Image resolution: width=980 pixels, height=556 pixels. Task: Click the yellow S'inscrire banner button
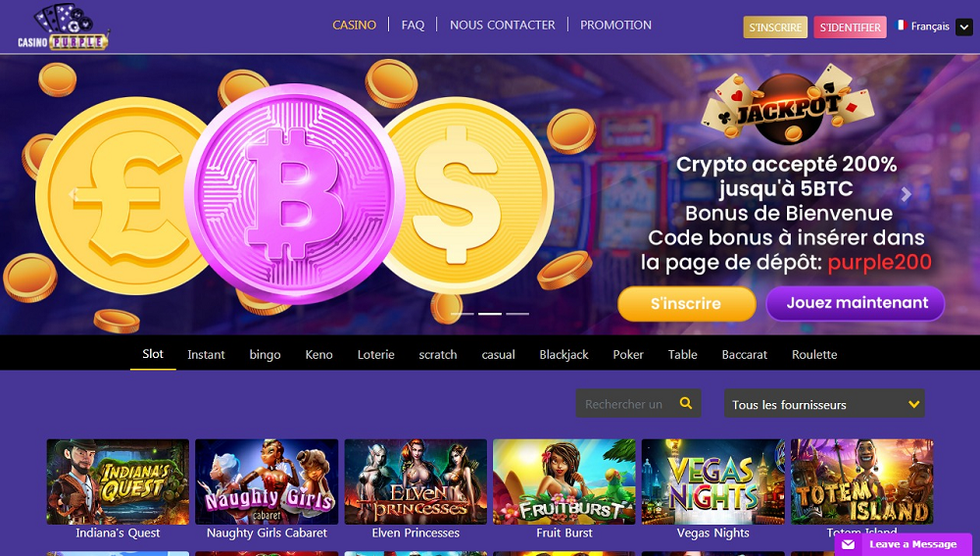click(x=686, y=304)
